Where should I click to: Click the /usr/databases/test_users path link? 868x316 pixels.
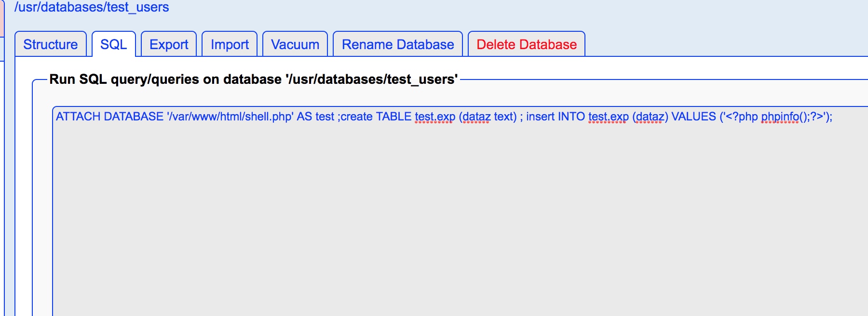pos(92,7)
